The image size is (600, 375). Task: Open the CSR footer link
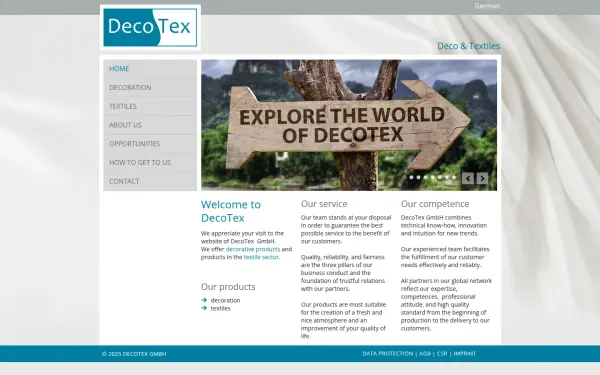pyautogui.click(x=442, y=354)
